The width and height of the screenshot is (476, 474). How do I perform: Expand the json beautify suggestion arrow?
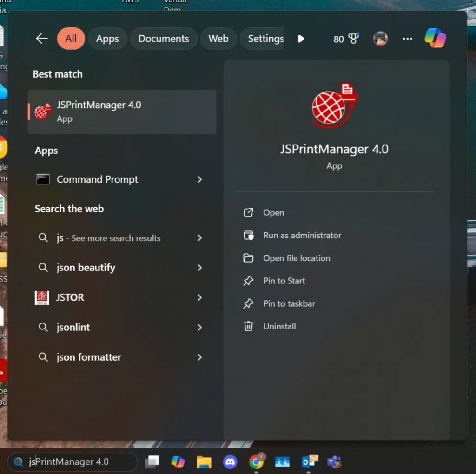coord(199,268)
